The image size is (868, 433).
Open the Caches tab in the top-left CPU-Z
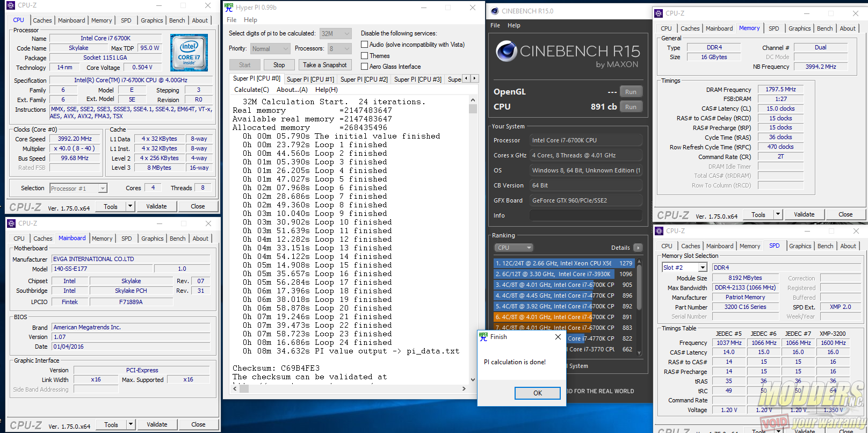pos(42,20)
